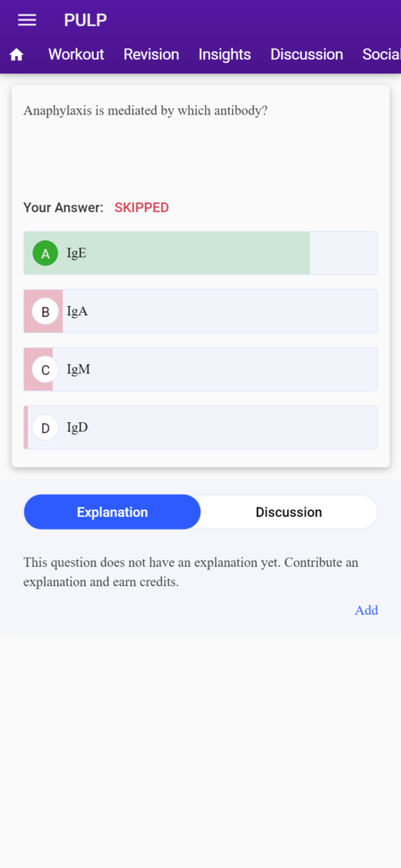Choose the IgE answer row
The image size is (401, 868).
(x=200, y=253)
